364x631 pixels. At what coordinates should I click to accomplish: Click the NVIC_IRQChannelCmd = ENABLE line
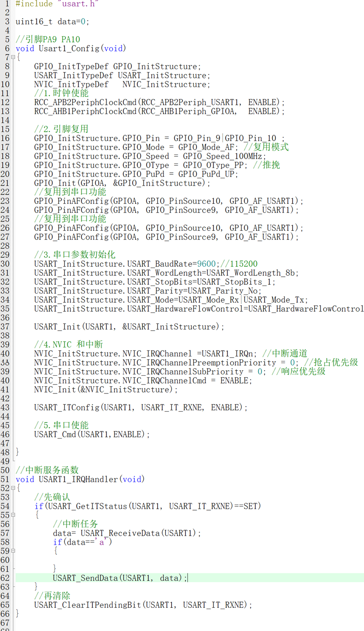tap(143, 380)
